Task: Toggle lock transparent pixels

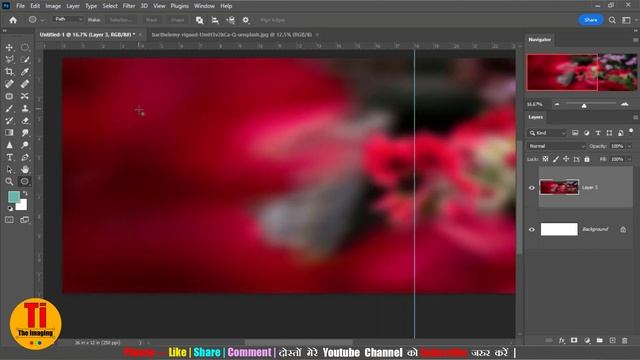Action: [x=545, y=159]
